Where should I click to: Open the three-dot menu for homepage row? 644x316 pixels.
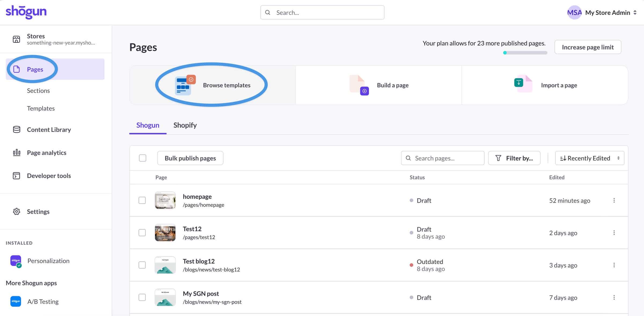tap(614, 200)
